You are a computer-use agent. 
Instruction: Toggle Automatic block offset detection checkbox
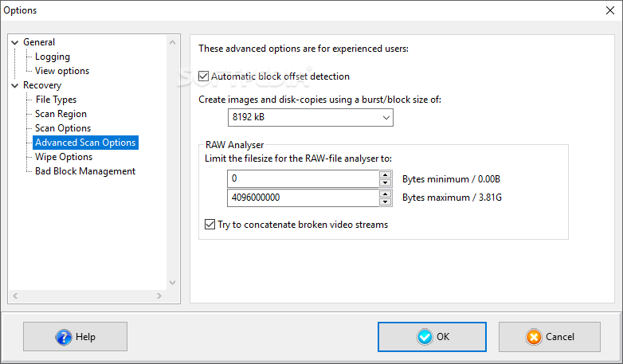pyautogui.click(x=203, y=76)
